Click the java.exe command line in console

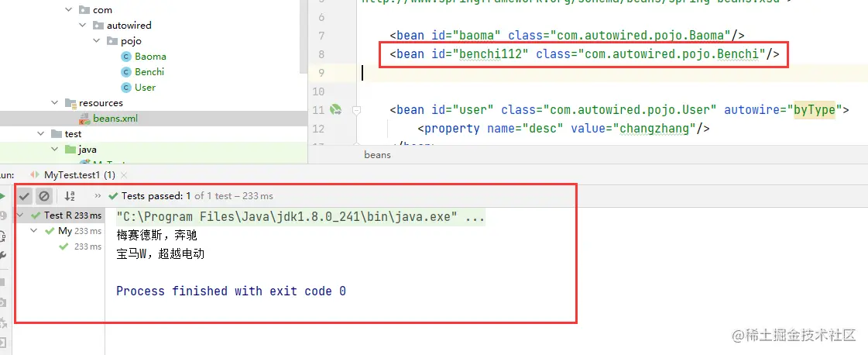point(300,216)
